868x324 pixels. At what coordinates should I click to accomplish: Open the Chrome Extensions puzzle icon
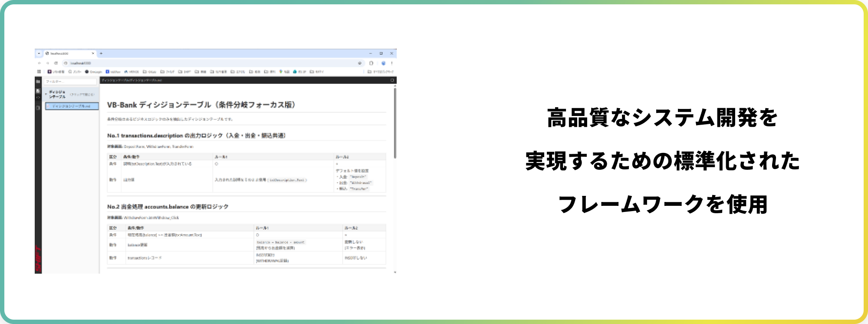click(372, 63)
